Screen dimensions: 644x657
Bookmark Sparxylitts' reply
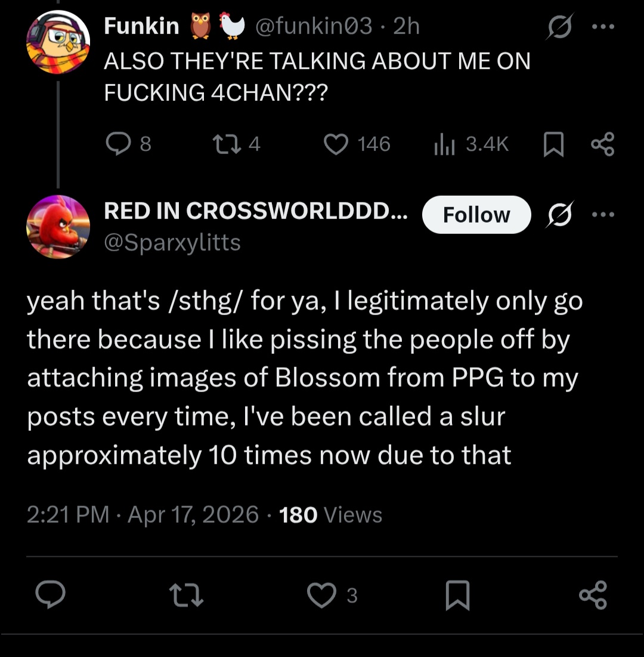[458, 595]
